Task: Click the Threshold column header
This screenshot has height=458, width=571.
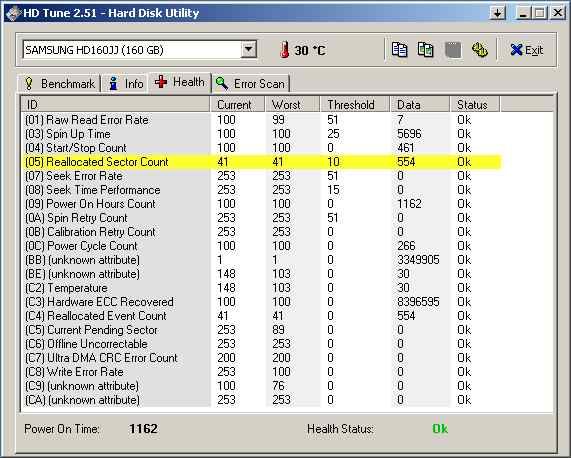Action: point(355,105)
